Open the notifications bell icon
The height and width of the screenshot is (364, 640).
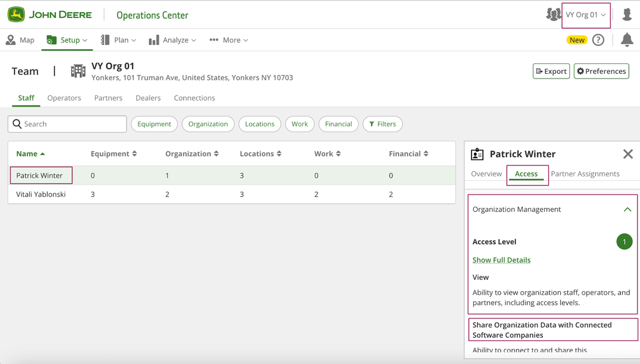tap(627, 40)
